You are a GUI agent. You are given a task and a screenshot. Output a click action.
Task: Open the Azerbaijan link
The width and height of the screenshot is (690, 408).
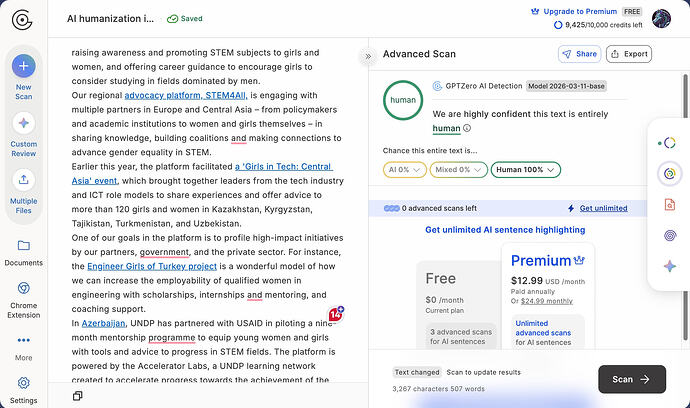point(103,323)
